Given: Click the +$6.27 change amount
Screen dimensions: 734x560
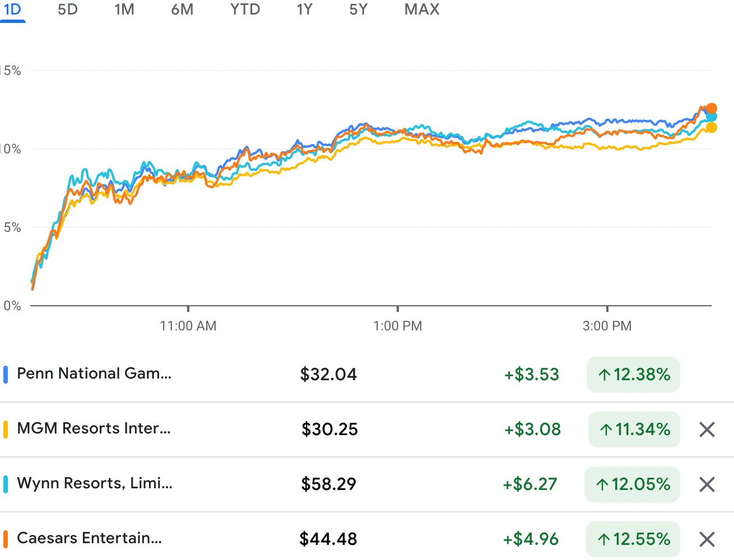Looking at the screenshot, I should [x=530, y=484].
